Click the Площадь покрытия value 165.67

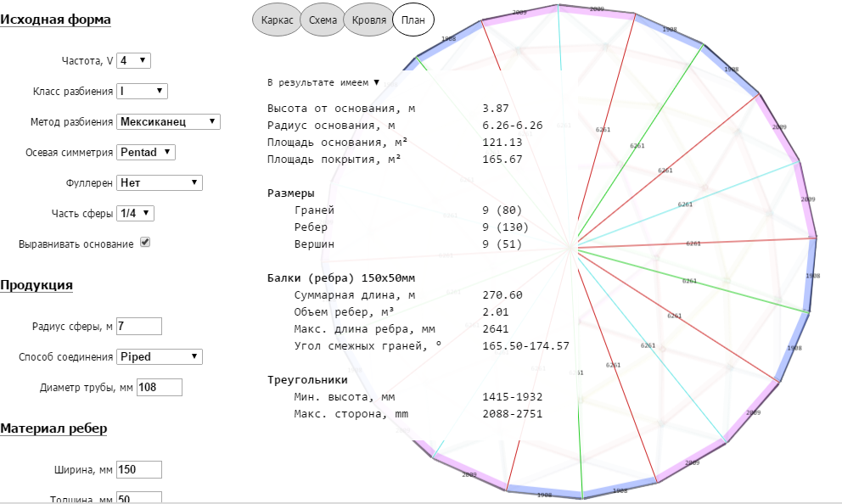[x=502, y=160]
